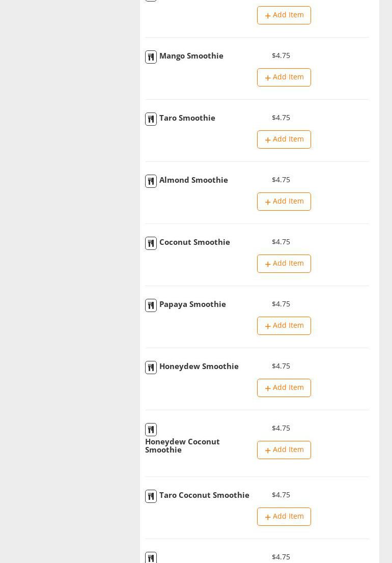392x563 pixels.
Task: Add Honeydew Coconut Smoothie to order
Action: (284, 450)
